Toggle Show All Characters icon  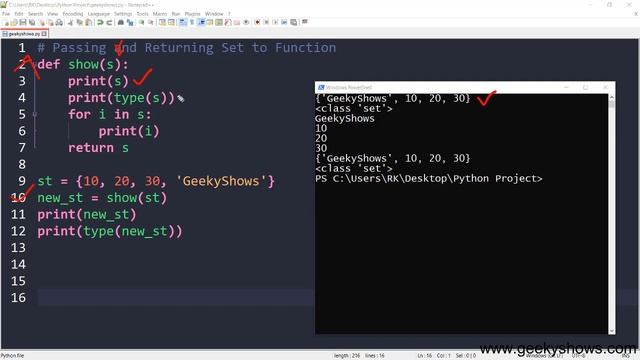(192, 22)
